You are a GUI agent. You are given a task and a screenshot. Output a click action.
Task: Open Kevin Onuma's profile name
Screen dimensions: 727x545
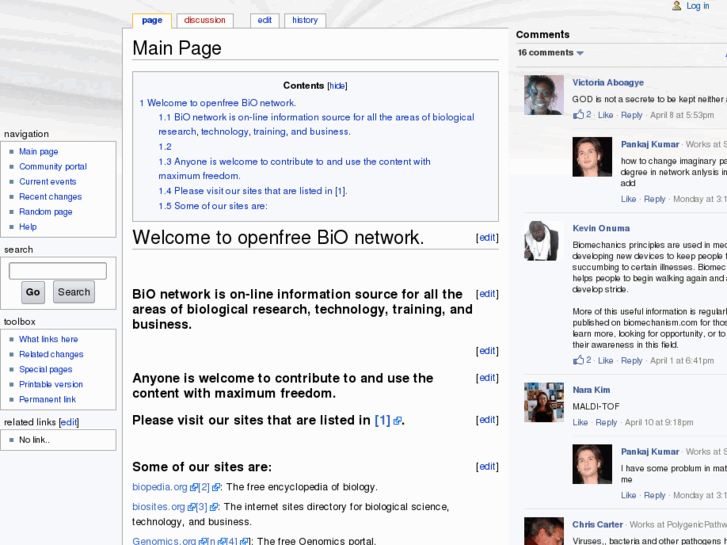click(601, 228)
